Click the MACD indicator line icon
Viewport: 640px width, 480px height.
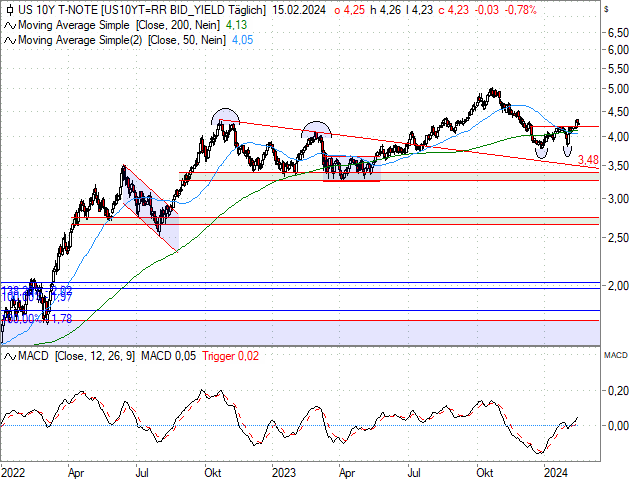pos(10,356)
